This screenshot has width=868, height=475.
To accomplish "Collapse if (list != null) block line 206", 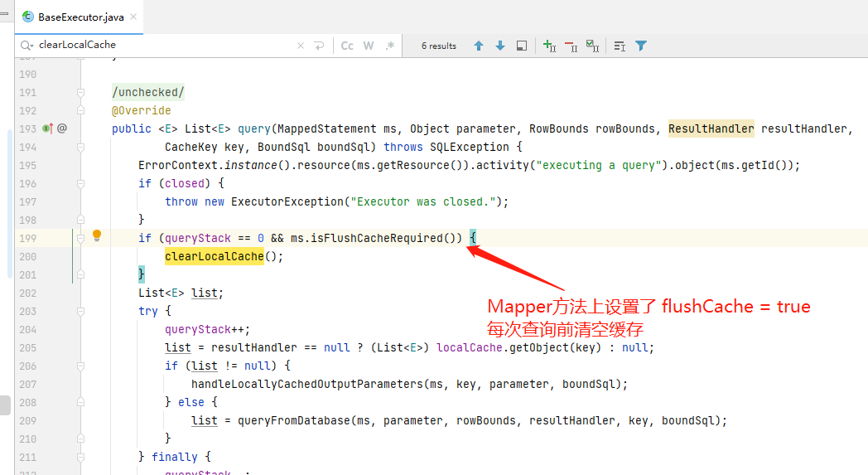I will (81, 366).
